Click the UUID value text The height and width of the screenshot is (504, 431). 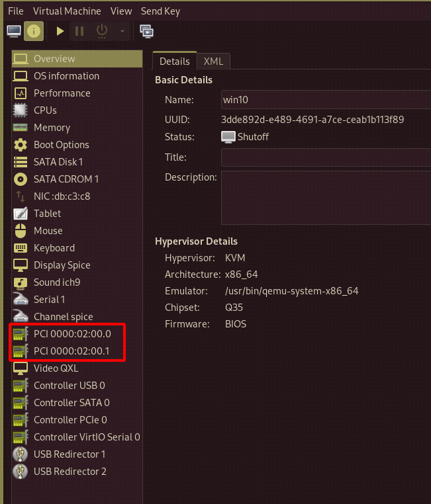(312, 120)
